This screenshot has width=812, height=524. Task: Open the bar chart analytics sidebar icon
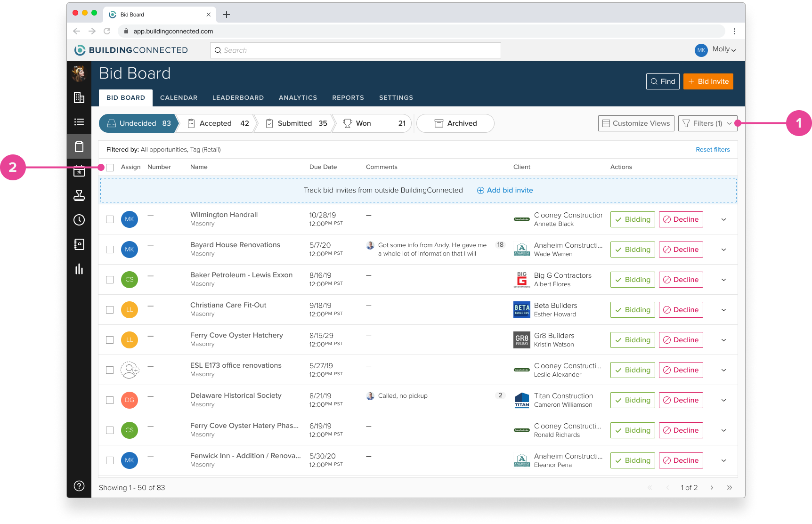[x=79, y=269]
